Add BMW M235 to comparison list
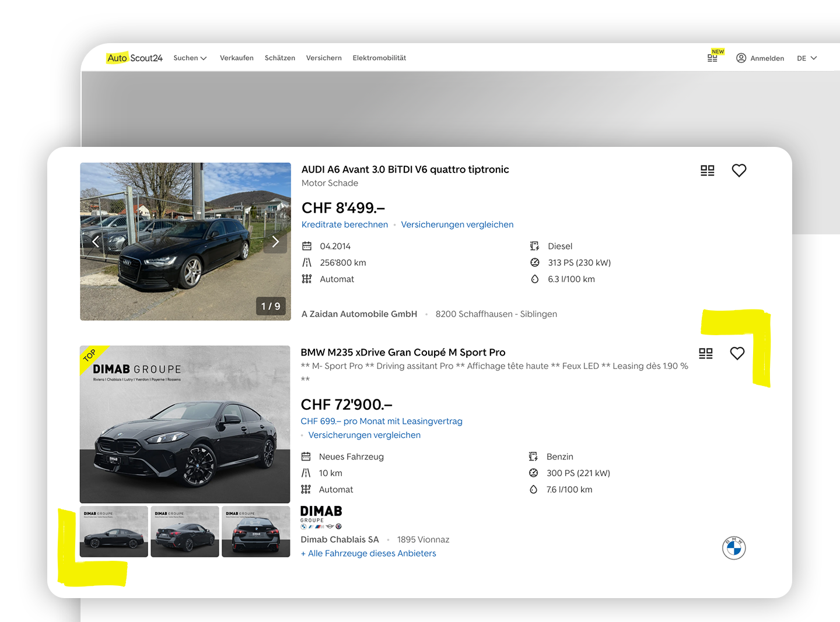840x622 pixels. (705, 353)
